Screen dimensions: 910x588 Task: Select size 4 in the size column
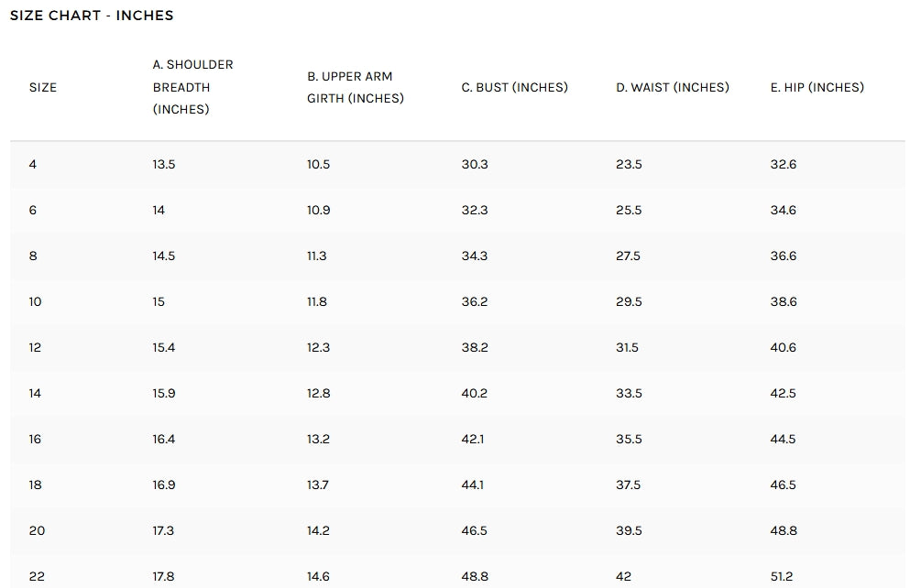tap(33, 164)
